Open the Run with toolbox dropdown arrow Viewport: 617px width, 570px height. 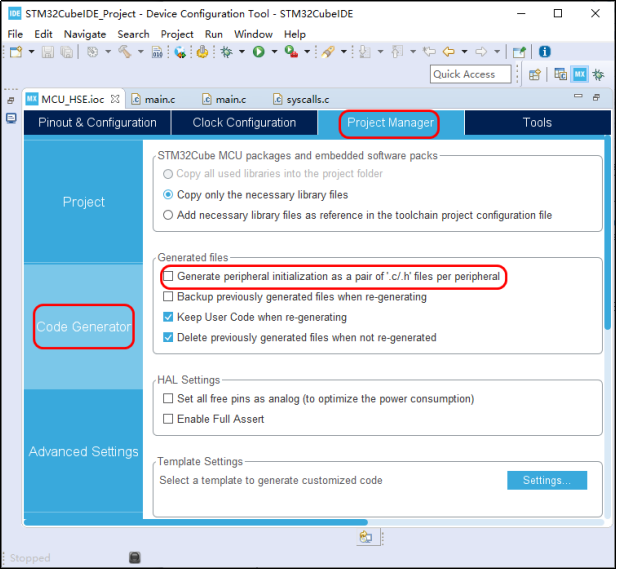coord(307,52)
